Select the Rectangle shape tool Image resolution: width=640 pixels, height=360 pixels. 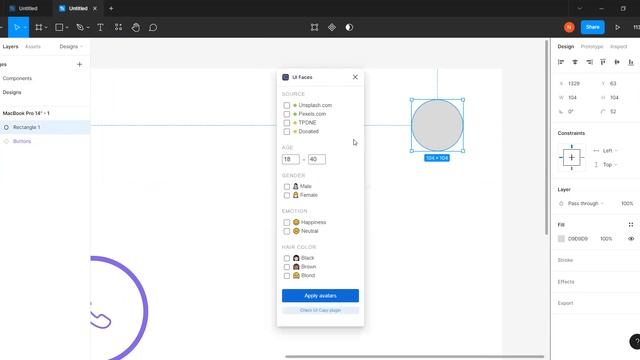click(x=59, y=27)
